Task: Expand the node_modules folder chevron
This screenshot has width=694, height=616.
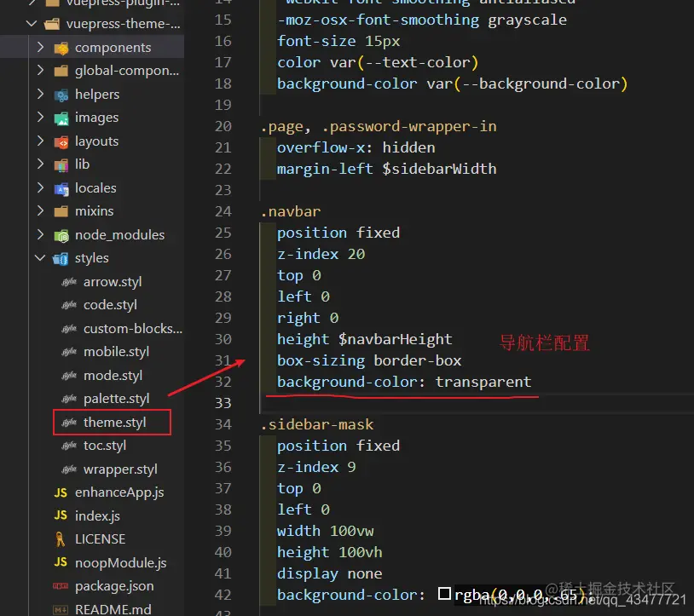Action: coord(40,234)
